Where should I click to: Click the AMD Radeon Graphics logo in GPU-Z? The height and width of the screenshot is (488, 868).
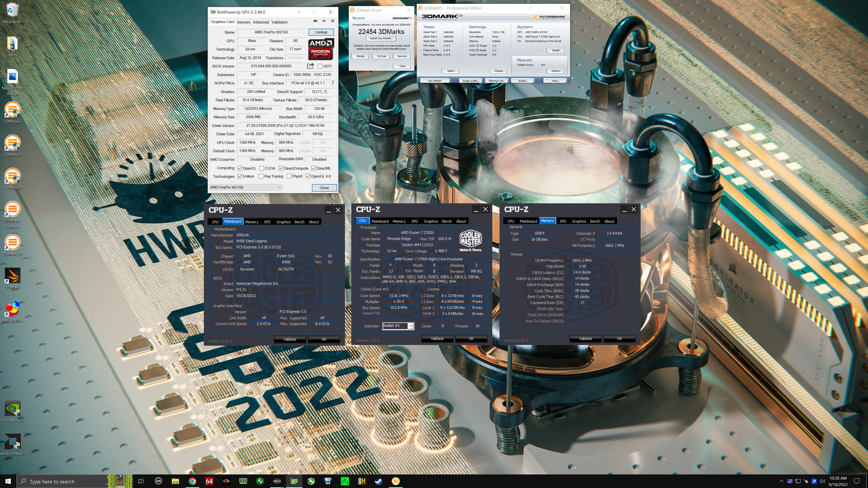(321, 49)
